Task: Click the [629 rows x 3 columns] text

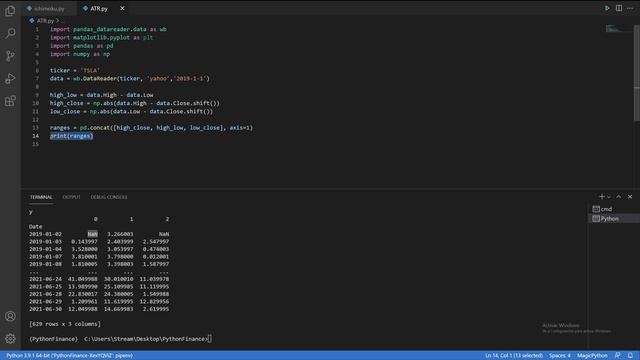Action: (x=65, y=324)
